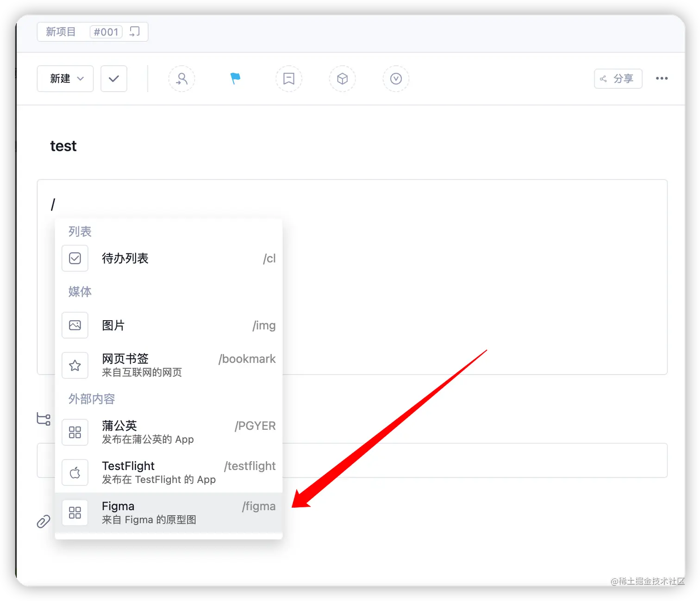Click the Apple icon beside TestFlight
This screenshot has height=601, width=700.
75,473
